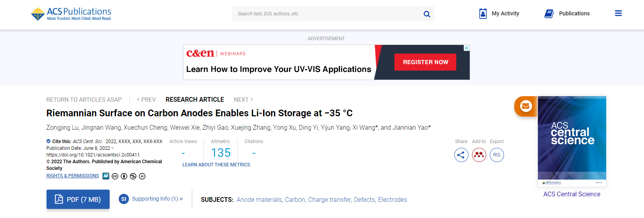Viewport: 644px width, 218px height.
Task: Open Publications menu
Action: (567, 14)
